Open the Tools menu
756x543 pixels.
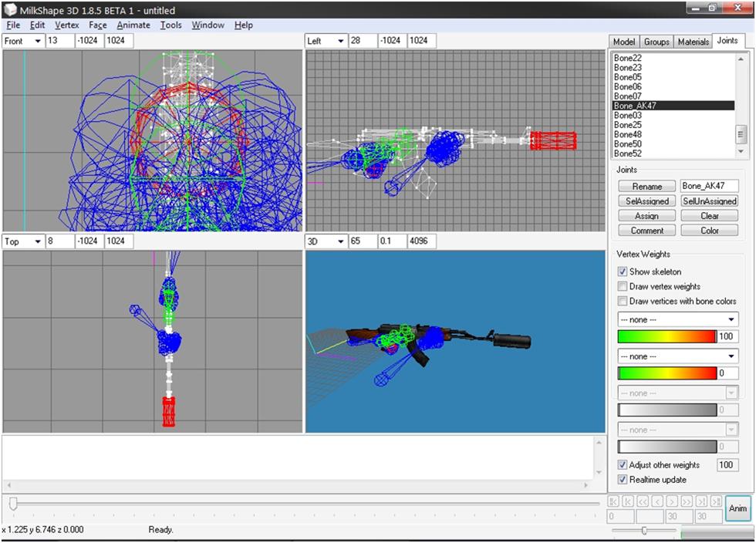pyautogui.click(x=171, y=25)
